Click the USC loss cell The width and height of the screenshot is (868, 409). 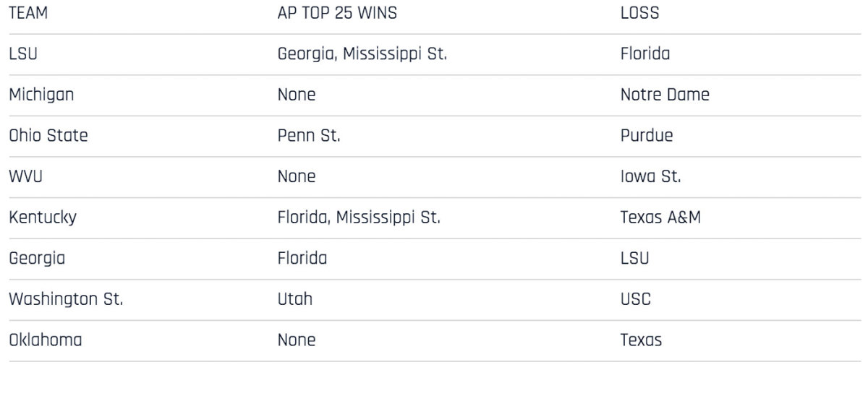click(636, 299)
